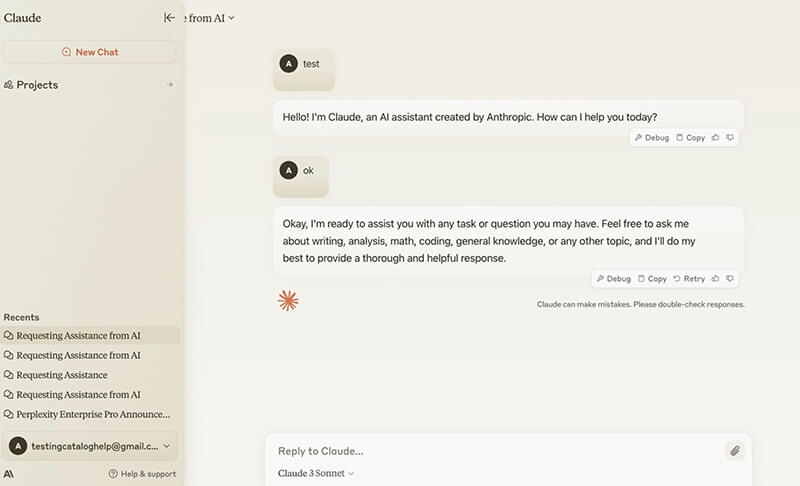The width and height of the screenshot is (800, 486).
Task: Click Debug on the second response
Action: tap(613, 279)
